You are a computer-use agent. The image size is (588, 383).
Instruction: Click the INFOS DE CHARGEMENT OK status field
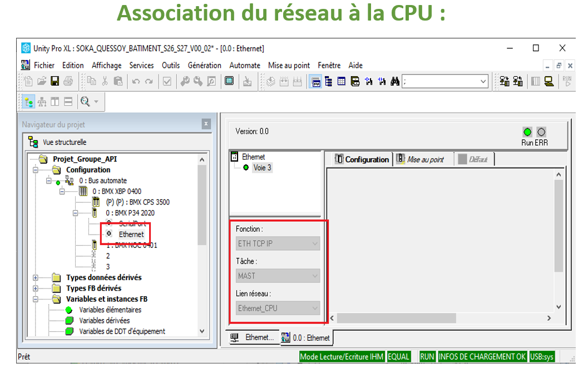(x=482, y=356)
